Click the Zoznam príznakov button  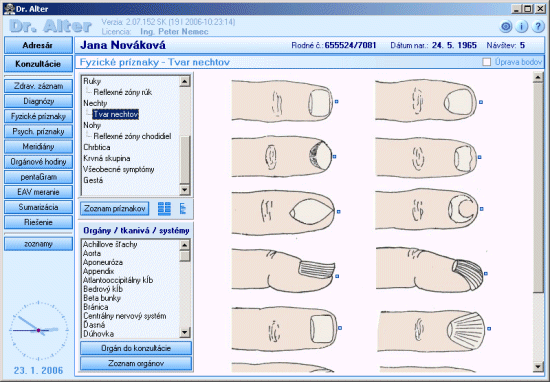[115, 208]
